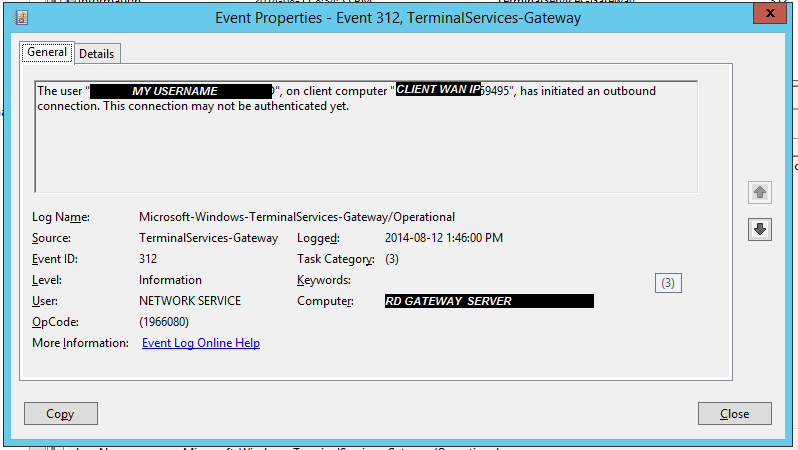The width and height of the screenshot is (798, 450).
Task: Click the redacted username in description
Action: click(x=181, y=91)
